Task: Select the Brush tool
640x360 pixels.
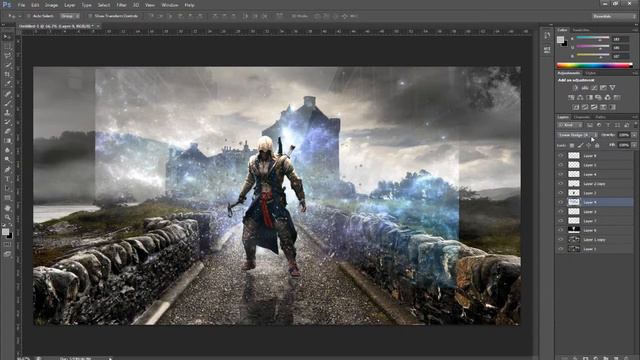Action: click(7, 103)
